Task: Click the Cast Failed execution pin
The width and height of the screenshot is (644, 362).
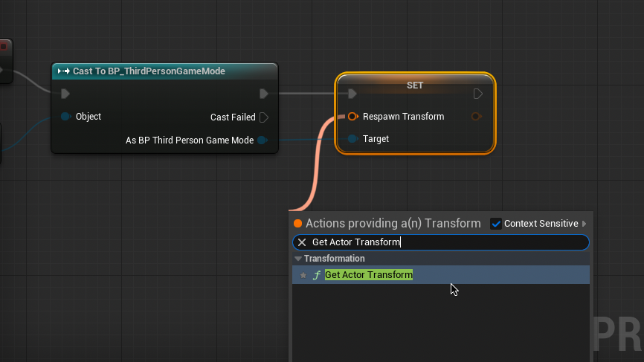Action: coord(264,117)
